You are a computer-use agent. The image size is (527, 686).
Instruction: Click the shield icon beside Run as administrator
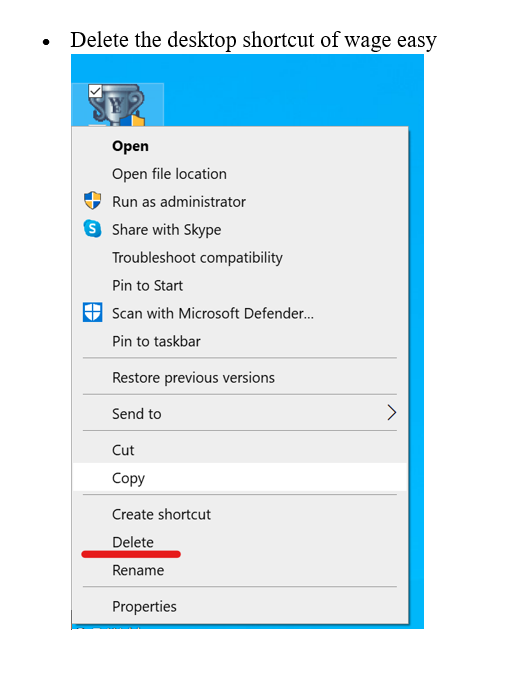92,201
